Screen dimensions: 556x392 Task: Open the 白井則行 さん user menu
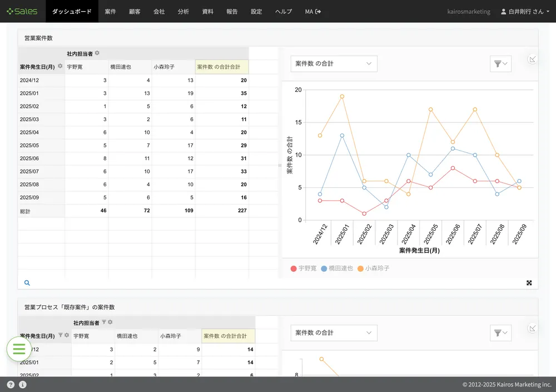(525, 11)
